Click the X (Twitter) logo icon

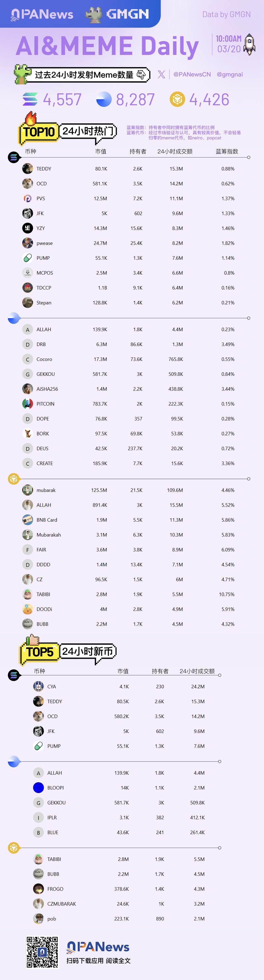pos(162,75)
